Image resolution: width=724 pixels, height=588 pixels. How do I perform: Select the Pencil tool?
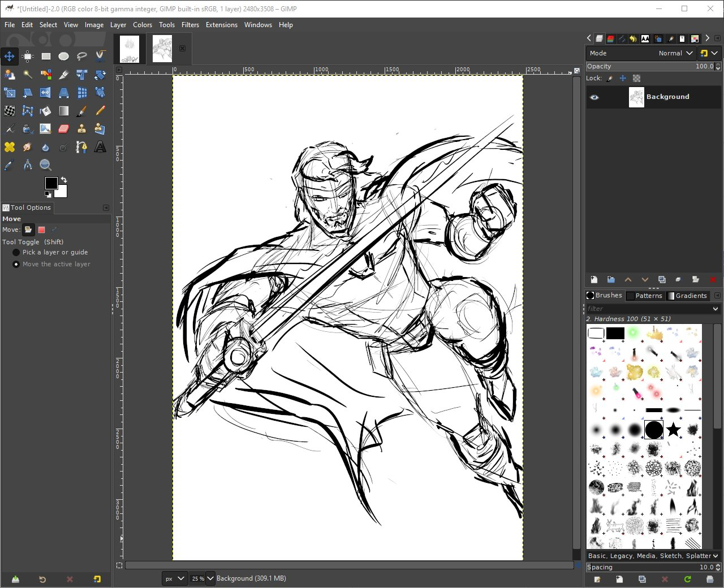[x=100, y=110]
